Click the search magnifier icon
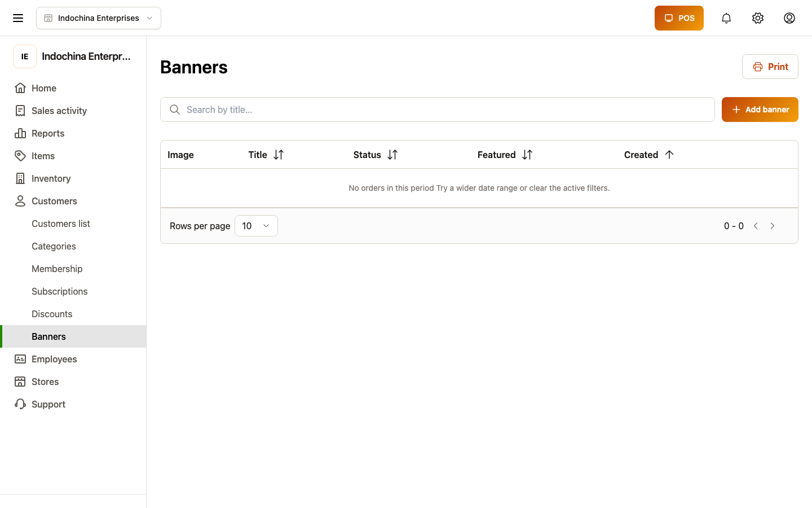The image size is (812, 508). [175, 110]
